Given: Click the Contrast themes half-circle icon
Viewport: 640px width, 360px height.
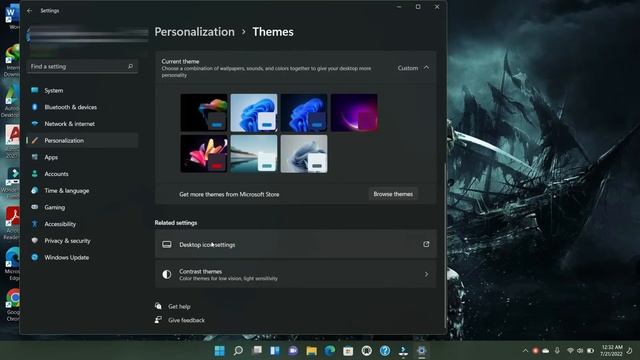Looking at the screenshot, I should pos(167,274).
